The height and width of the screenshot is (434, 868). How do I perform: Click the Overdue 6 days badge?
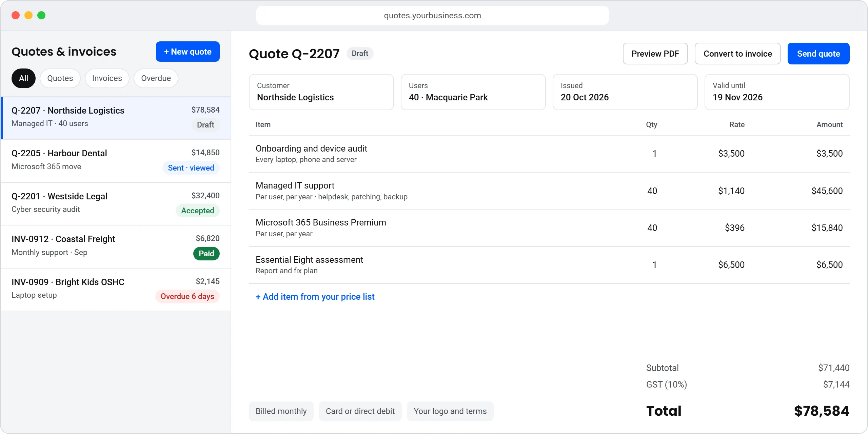coord(187,296)
